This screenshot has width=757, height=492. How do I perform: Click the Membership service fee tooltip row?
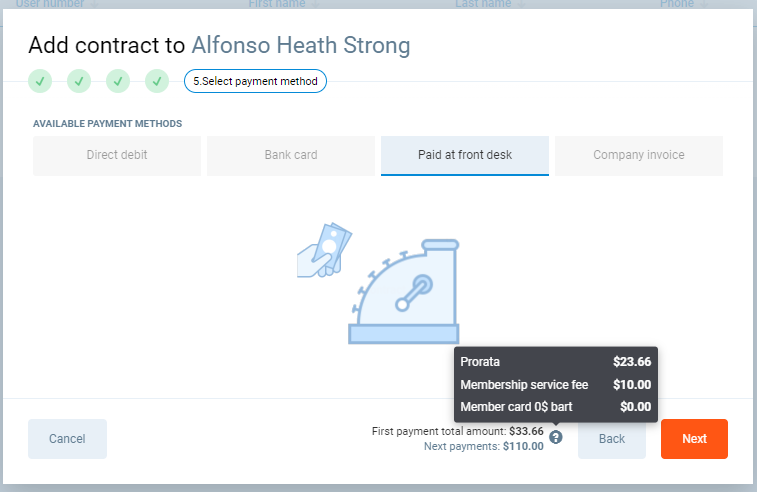[x=555, y=384]
